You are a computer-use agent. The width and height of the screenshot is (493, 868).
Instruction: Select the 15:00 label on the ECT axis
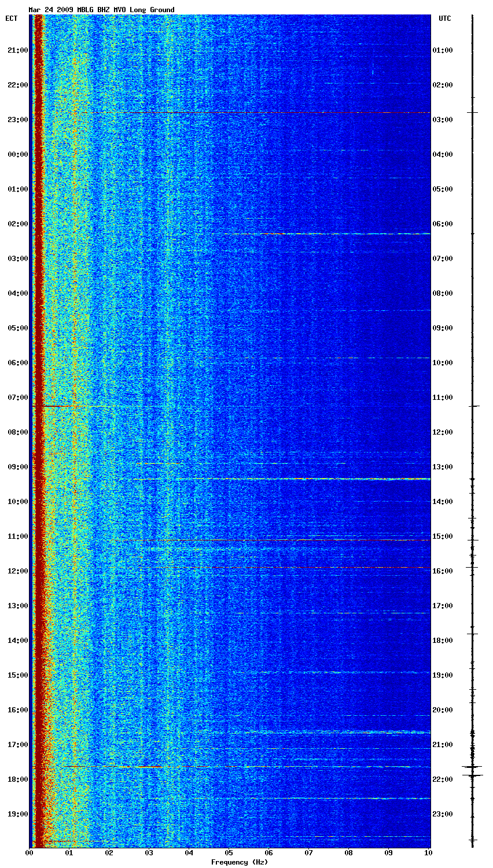click(x=18, y=675)
